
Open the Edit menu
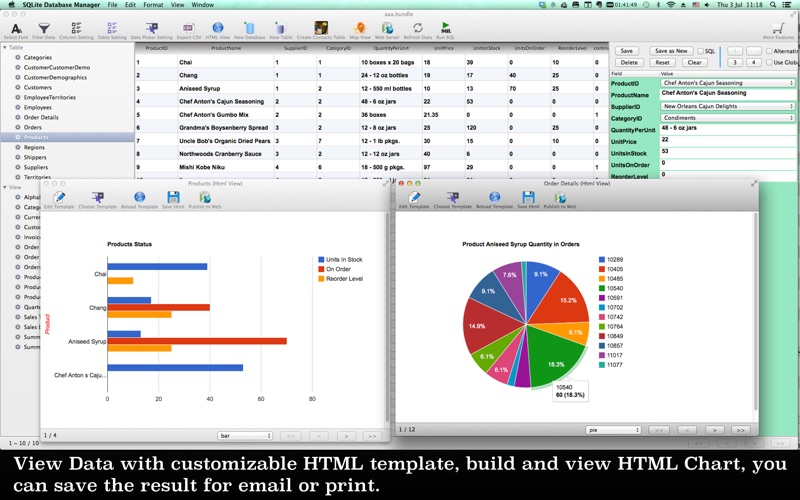[130, 5]
